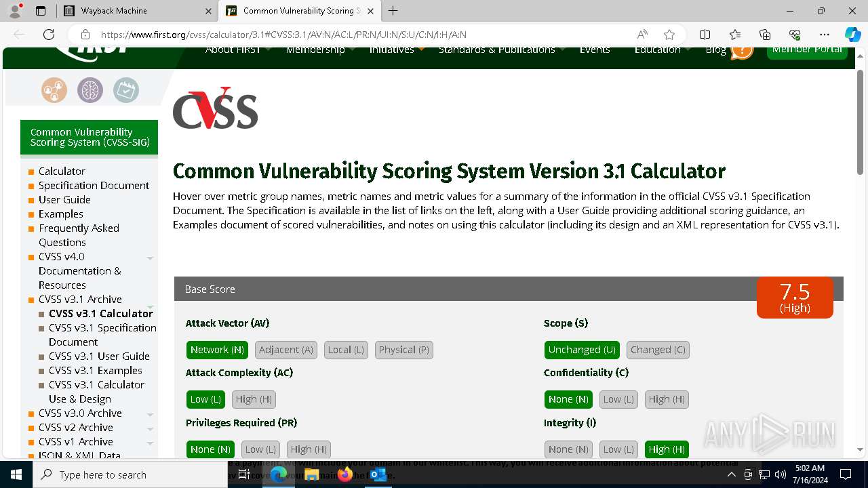868x488 pixels.
Task: Set Confidentiality to Low (L)
Action: (618, 399)
